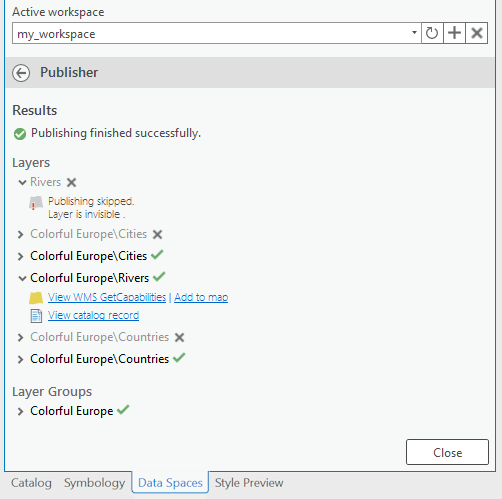Click the back arrow beside Publisher
The image size is (502, 499).
tap(21, 73)
